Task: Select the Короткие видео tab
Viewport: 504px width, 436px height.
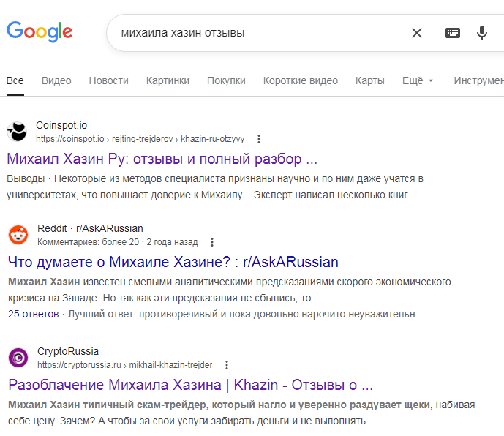Action: point(300,80)
